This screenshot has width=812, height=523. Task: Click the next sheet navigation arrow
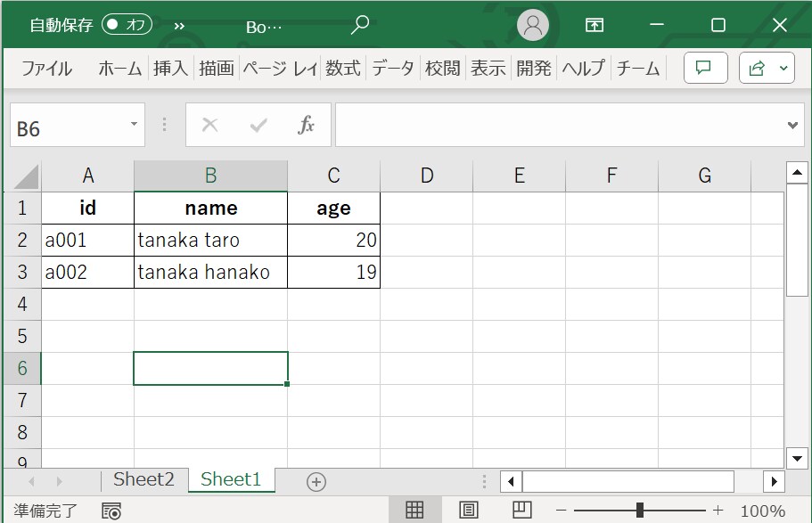[x=59, y=482]
